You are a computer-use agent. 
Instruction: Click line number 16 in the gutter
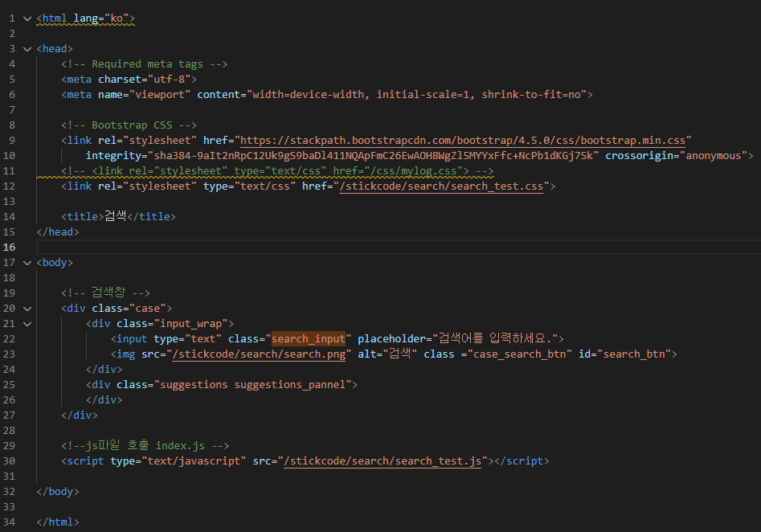[9, 247]
